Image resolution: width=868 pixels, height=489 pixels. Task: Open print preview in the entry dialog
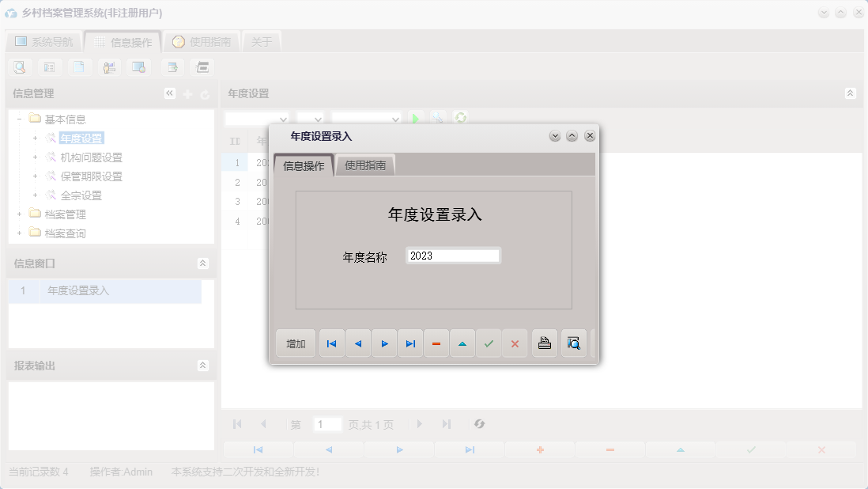[572, 342]
